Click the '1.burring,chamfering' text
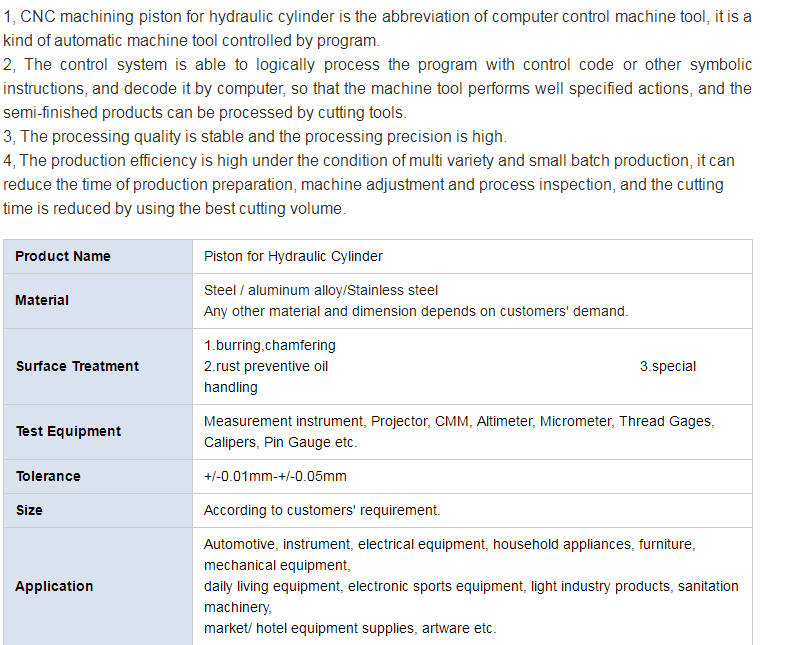797x645 pixels. 269,346
